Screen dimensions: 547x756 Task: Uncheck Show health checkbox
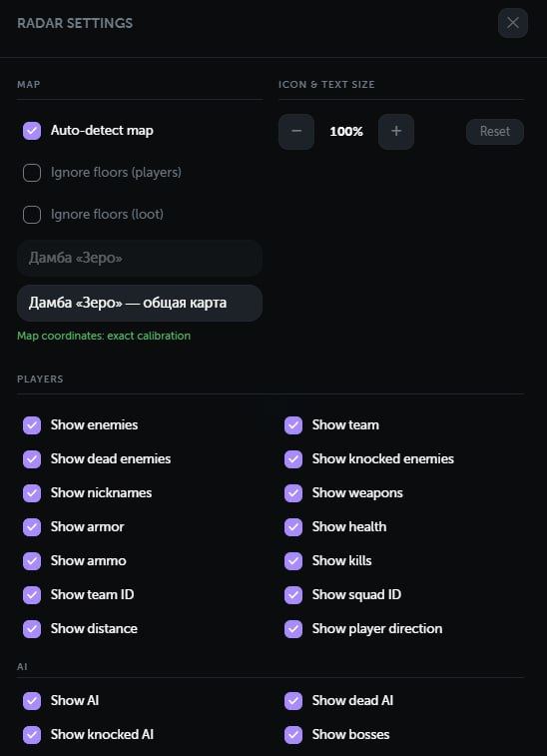[x=293, y=527]
